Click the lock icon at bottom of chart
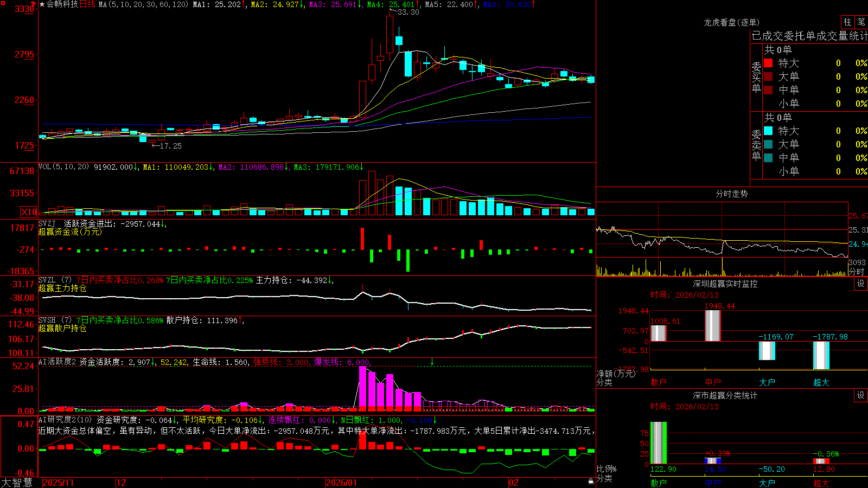Image resolution: width=868 pixels, height=488 pixels. point(591,481)
